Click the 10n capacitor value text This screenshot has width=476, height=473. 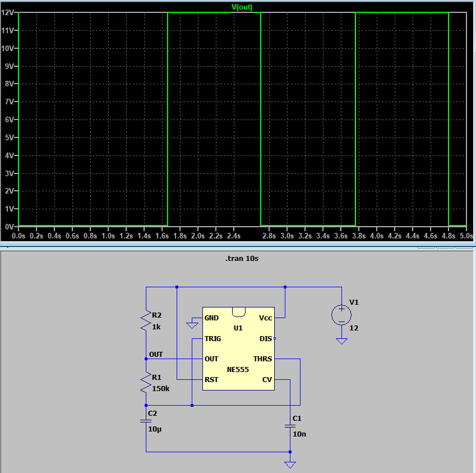tap(299, 434)
